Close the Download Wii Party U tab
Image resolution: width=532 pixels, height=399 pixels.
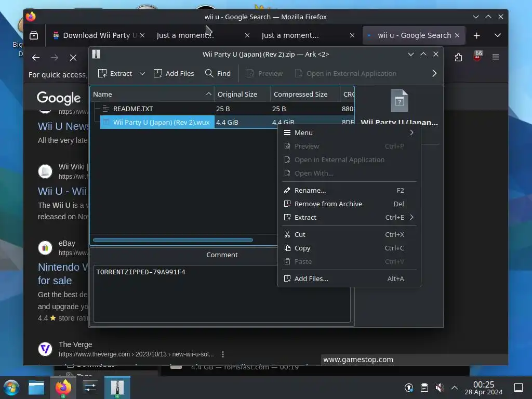142,35
